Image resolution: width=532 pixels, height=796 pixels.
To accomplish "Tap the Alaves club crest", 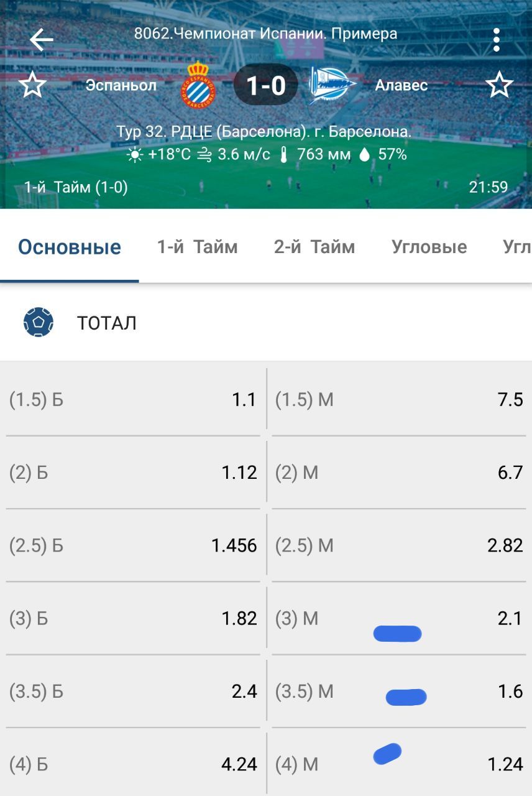I will point(332,85).
